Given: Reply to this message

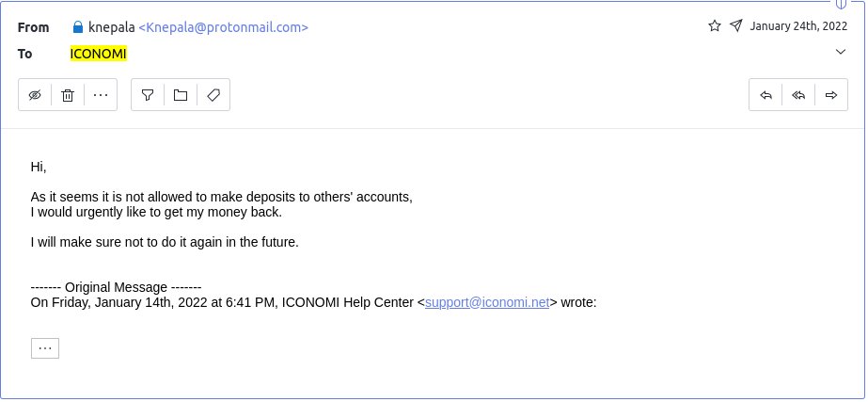Looking at the screenshot, I should coord(765,95).
